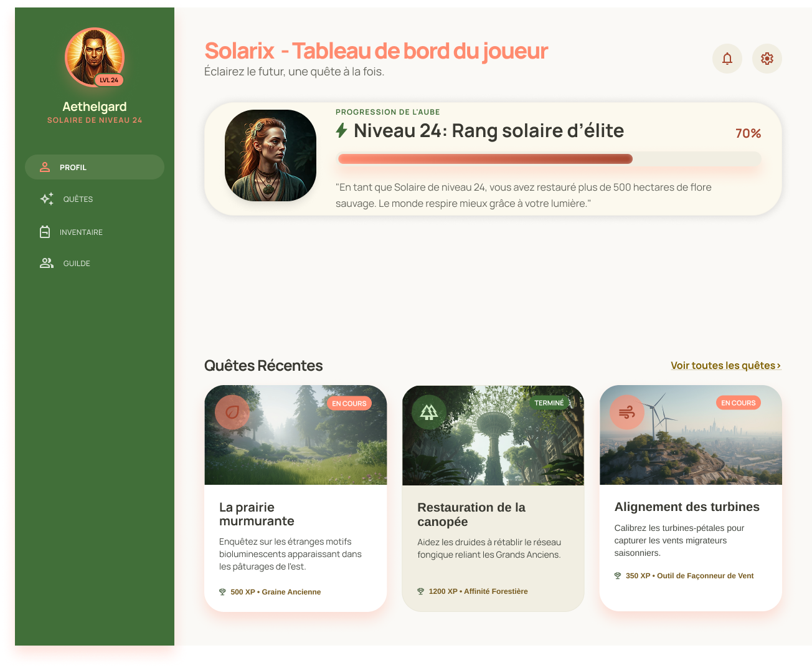Click the Terminé badge on canopée quest
The height and width of the screenshot is (668, 812).
(549, 403)
